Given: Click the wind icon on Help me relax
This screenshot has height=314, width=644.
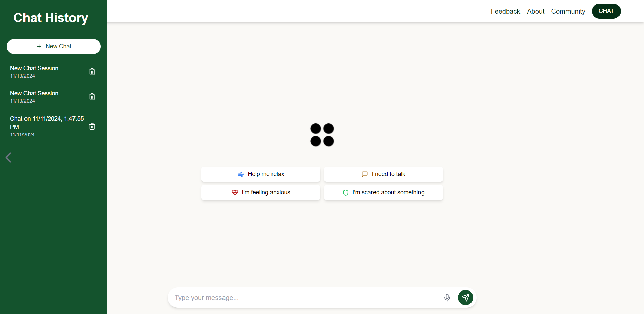Looking at the screenshot, I should (x=241, y=174).
